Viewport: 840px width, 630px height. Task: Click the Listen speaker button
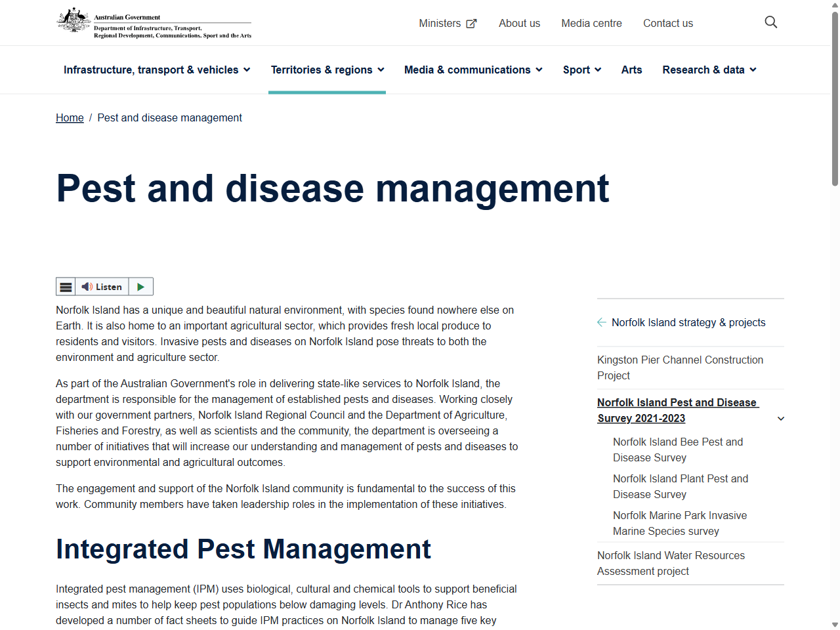pos(102,287)
